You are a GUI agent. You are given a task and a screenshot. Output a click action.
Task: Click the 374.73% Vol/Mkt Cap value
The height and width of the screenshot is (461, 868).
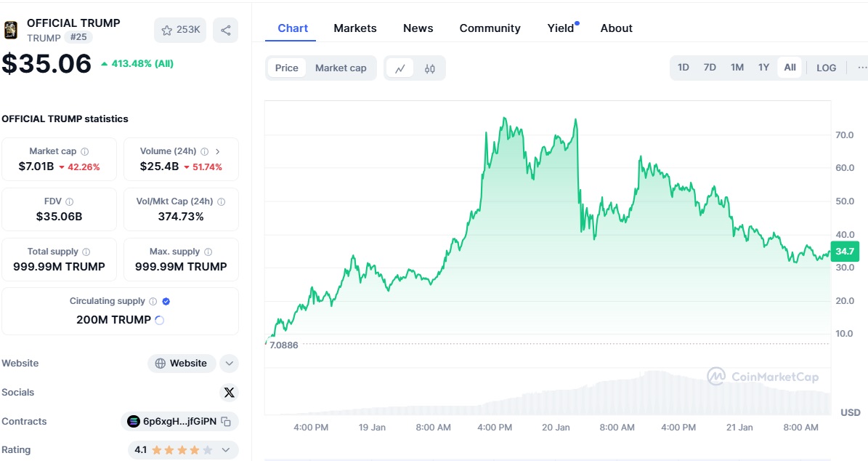(x=181, y=217)
